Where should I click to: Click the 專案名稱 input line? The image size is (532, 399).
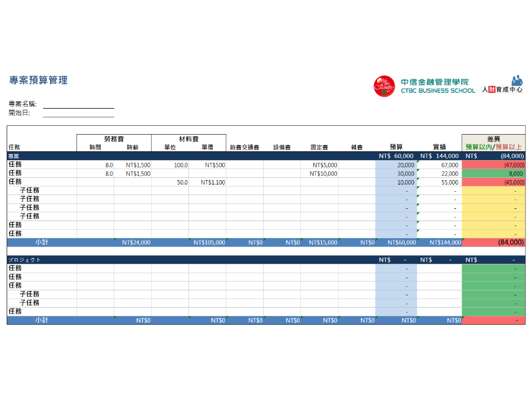pyautogui.click(x=78, y=104)
